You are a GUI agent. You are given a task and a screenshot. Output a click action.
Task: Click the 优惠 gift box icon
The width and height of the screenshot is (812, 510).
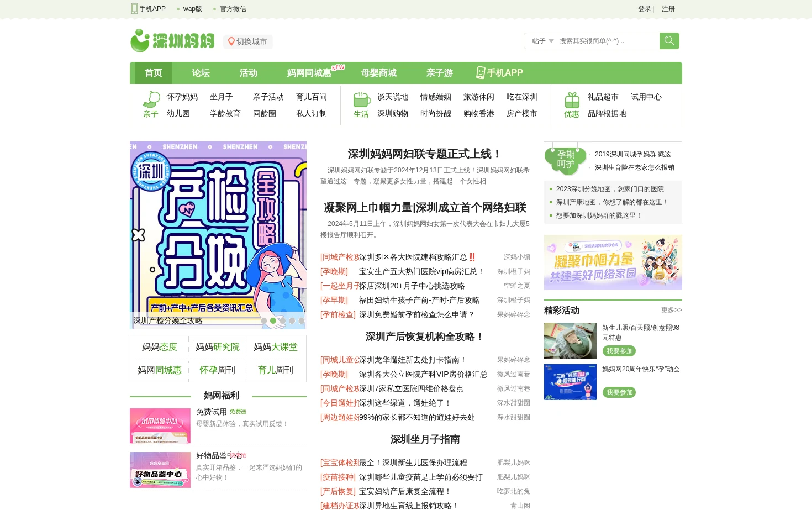coord(572,100)
